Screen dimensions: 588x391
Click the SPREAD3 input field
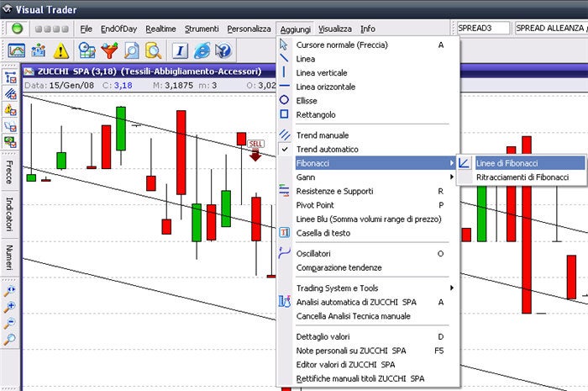(483, 28)
